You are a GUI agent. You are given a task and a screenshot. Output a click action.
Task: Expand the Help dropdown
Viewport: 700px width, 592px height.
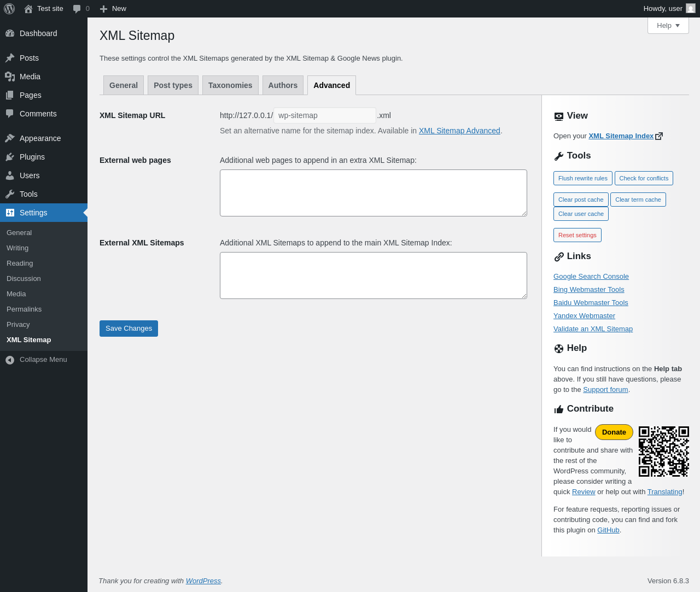pos(668,25)
